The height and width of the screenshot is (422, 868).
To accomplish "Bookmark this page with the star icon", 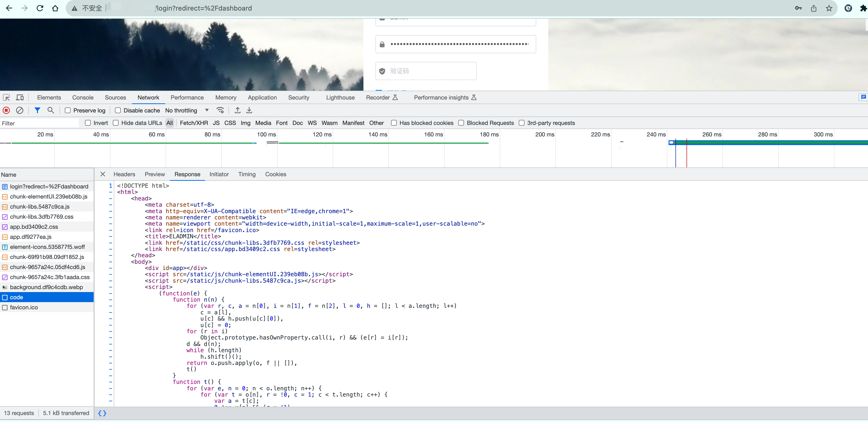I will 829,8.
